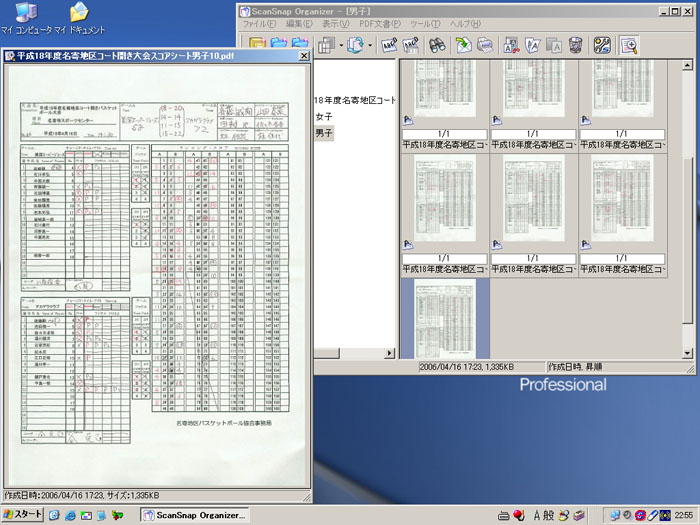700x525 pixels.
Task: Select the 女子 folder in the tree
Action: coord(324,117)
